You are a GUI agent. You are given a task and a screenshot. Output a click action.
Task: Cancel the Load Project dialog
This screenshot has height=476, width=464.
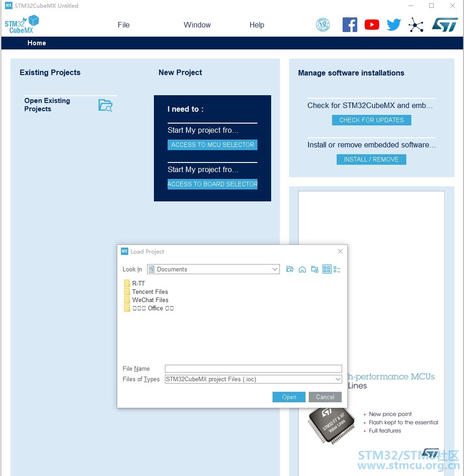(x=325, y=397)
